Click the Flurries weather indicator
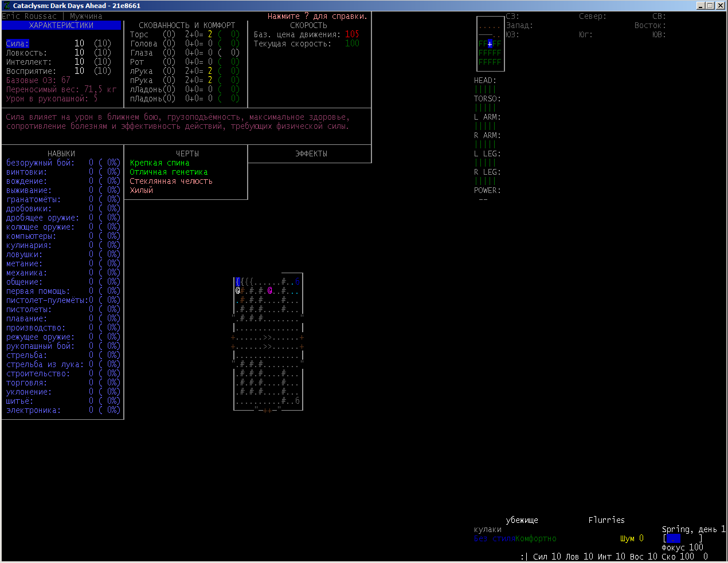The image size is (728, 563). tap(606, 520)
